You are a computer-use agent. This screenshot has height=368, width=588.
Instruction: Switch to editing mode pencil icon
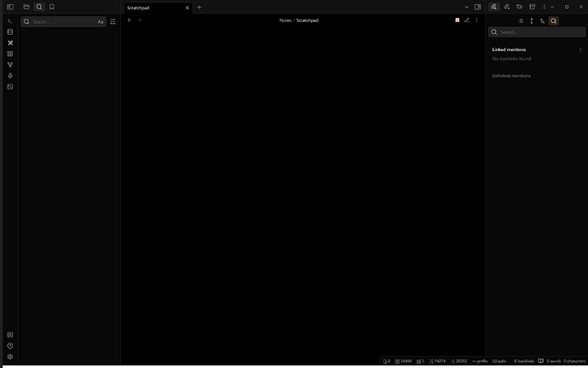pyautogui.click(x=467, y=20)
